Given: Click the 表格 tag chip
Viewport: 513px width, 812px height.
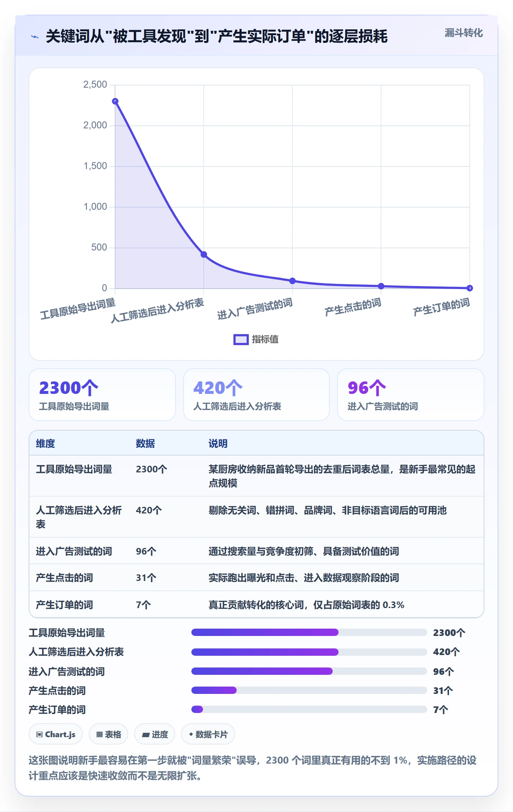Looking at the screenshot, I should point(108,734).
